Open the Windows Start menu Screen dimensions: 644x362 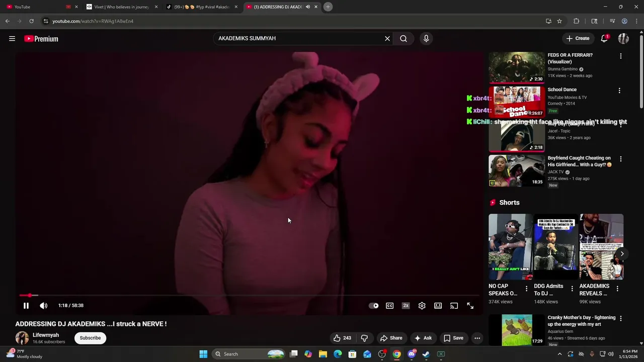pos(203,354)
